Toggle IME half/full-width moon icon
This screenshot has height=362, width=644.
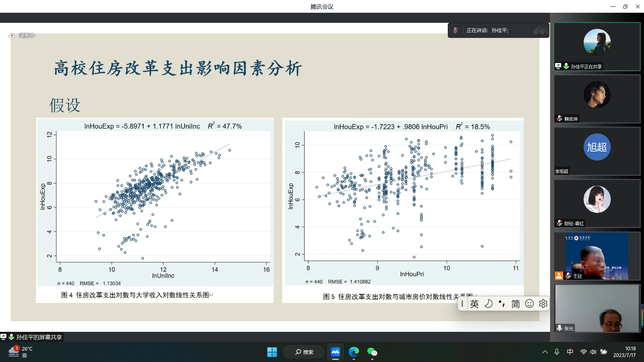(x=488, y=304)
